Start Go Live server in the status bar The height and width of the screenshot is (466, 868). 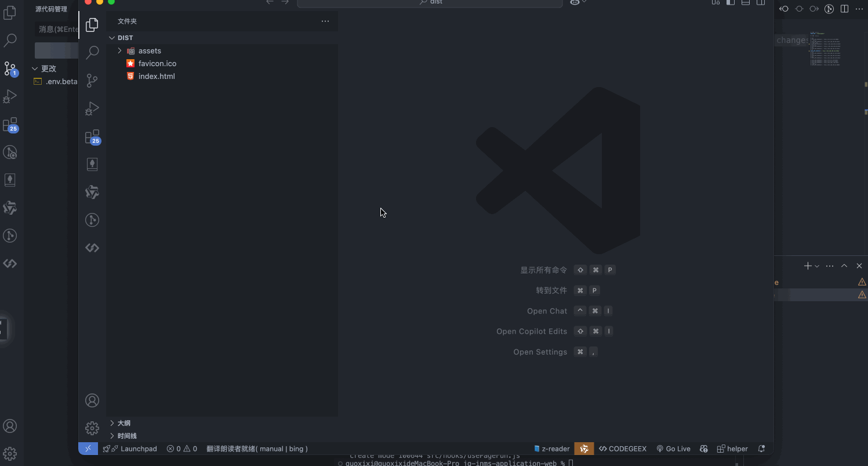coord(673,449)
